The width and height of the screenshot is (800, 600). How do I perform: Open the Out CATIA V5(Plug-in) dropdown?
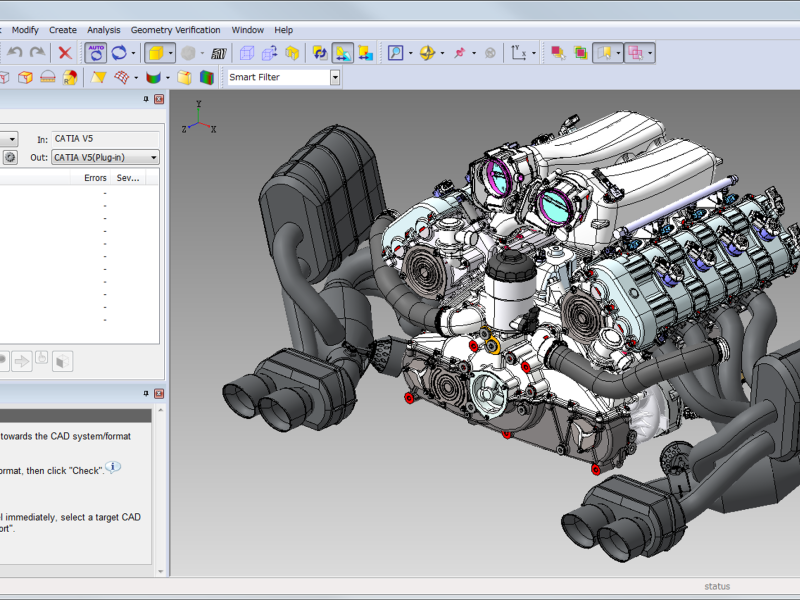(x=154, y=157)
